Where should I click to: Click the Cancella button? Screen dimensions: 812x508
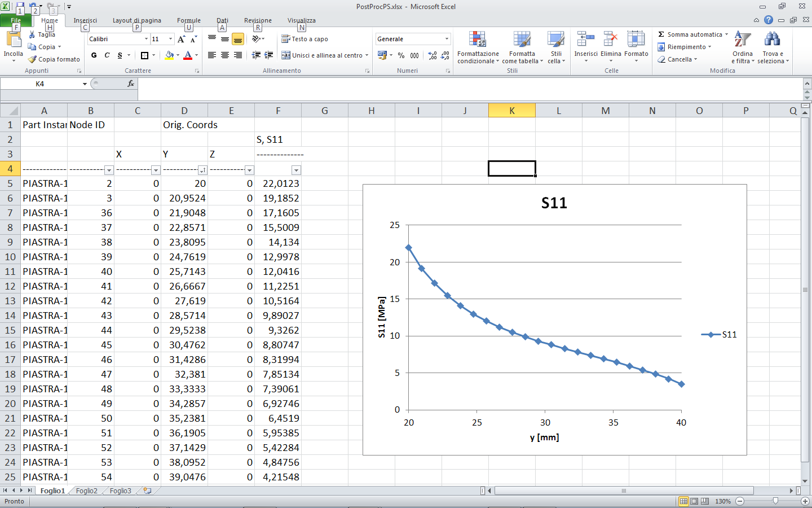(x=677, y=59)
